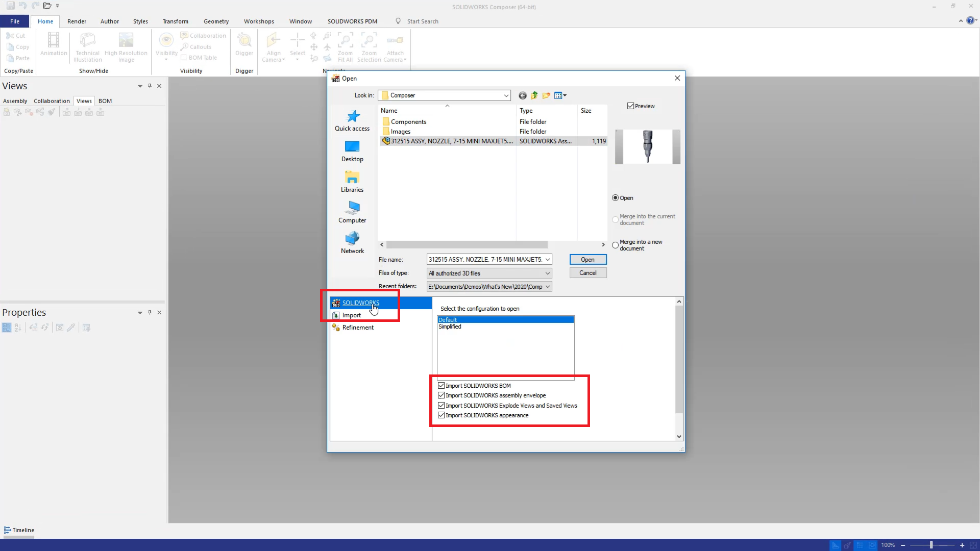Click the Open button in dialog

click(588, 260)
